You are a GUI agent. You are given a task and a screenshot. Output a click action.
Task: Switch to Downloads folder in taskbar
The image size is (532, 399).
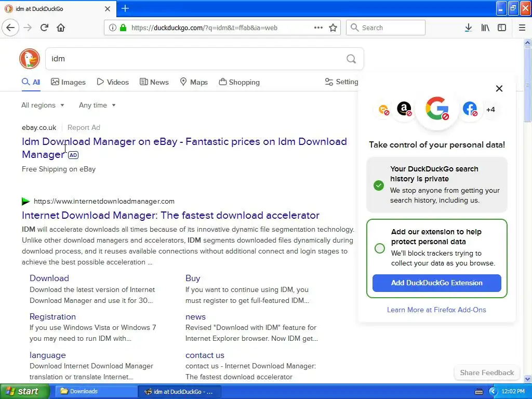96,391
